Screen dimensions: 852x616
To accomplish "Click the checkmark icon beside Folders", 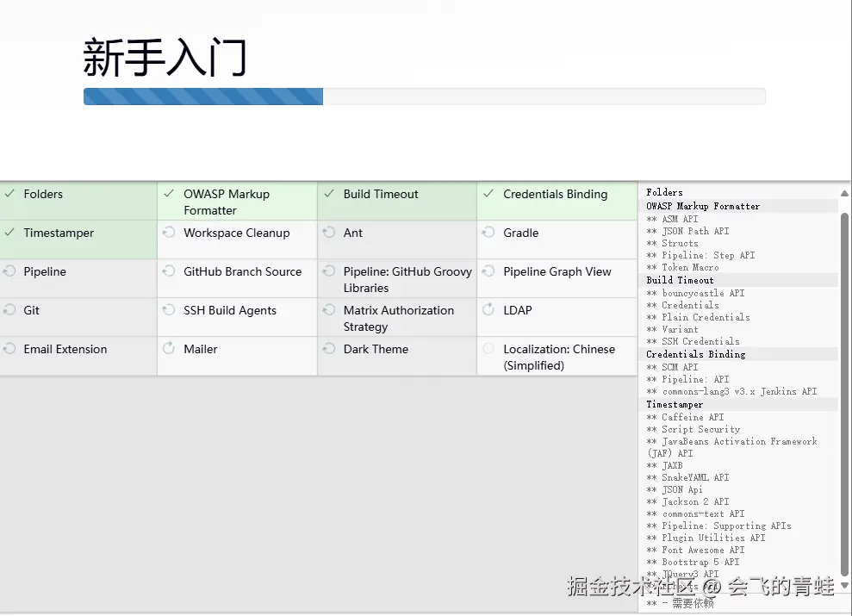I will pos(9,193).
